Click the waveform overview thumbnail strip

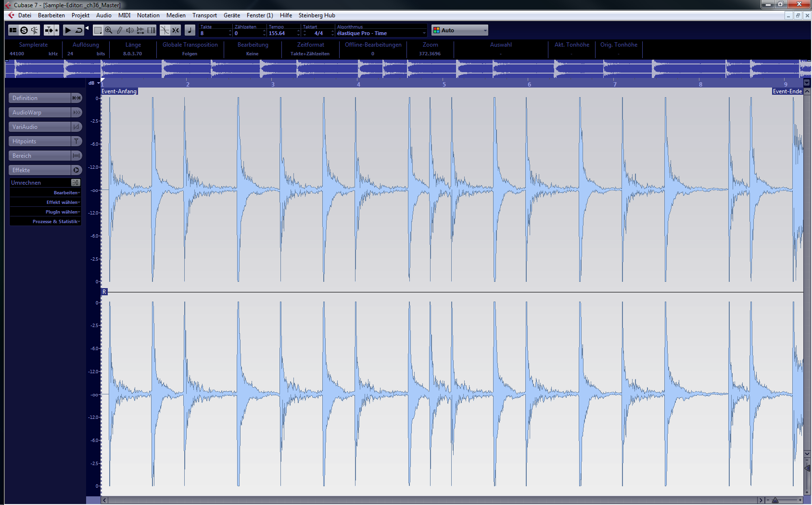pos(408,69)
